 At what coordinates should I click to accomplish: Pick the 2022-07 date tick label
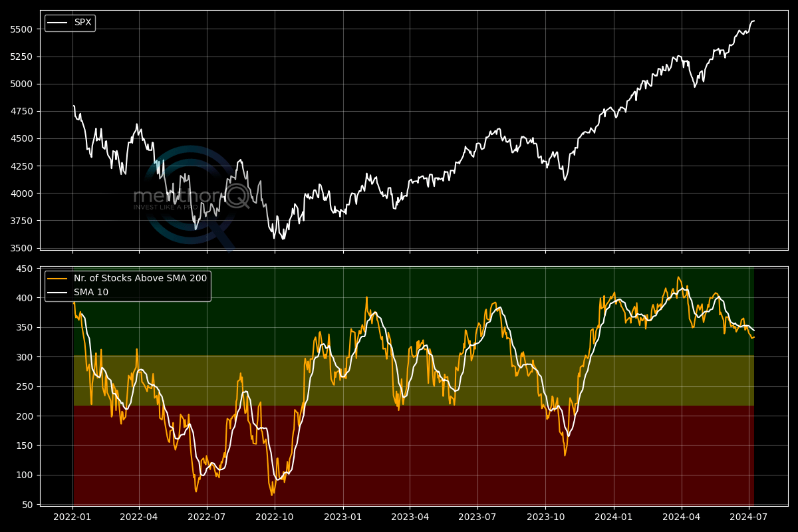[x=207, y=515]
